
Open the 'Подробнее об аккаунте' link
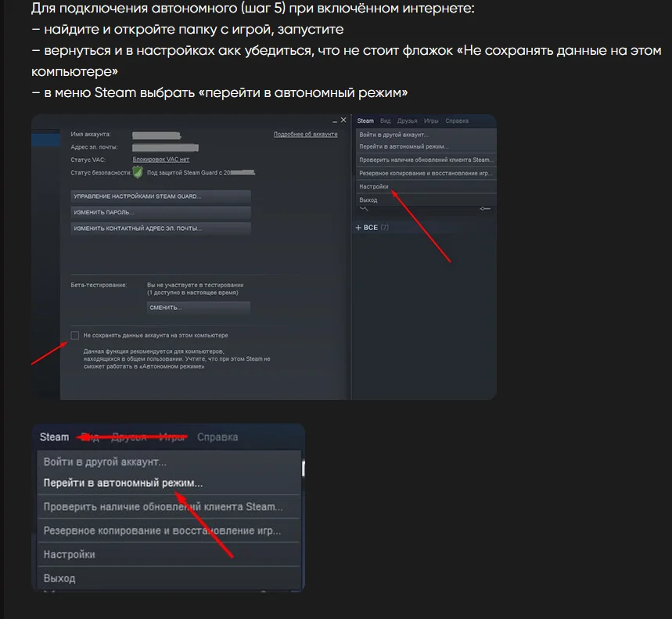pos(306,135)
